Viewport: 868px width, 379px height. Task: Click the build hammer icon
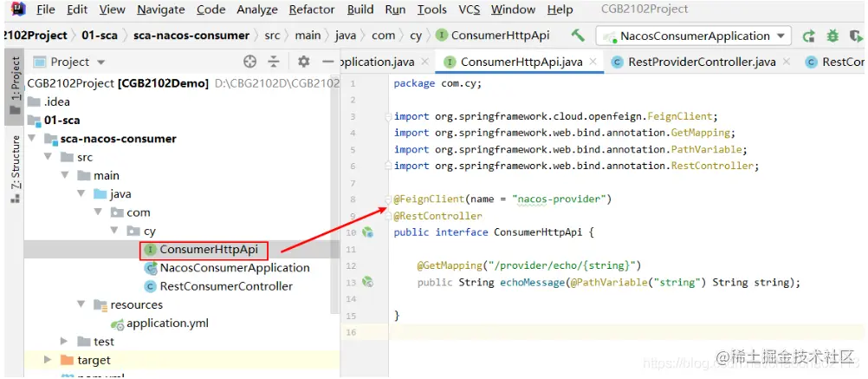578,36
